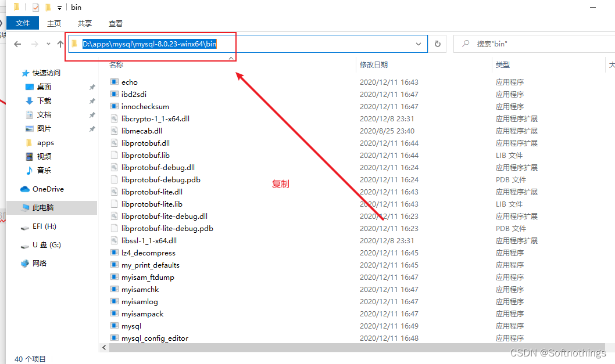The height and width of the screenshot is (364, 615).
Task: Select the ibd2sdi application icon
Action: pyautogui.click(x=114, y=94)
